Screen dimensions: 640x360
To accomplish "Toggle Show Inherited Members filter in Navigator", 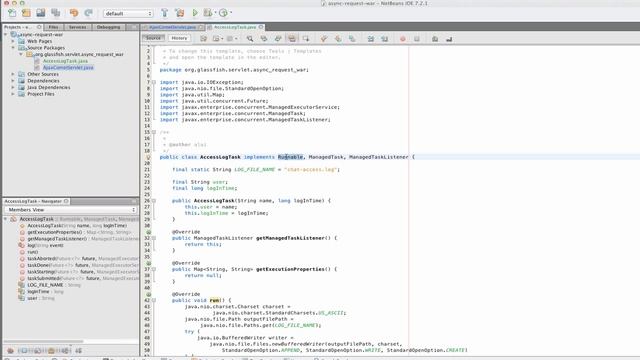I will [11, 351].
